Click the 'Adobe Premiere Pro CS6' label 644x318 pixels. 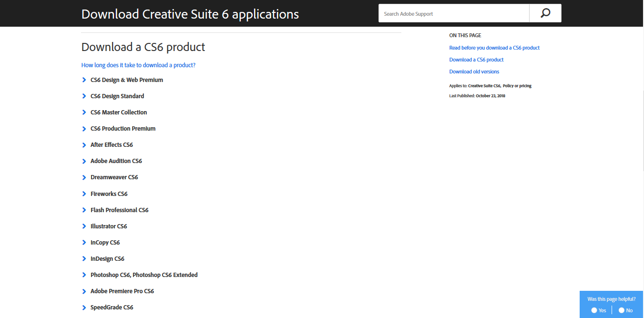(x=122, y=291)
